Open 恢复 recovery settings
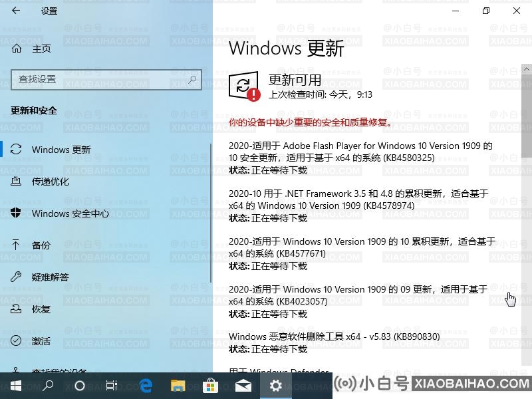 41,309
